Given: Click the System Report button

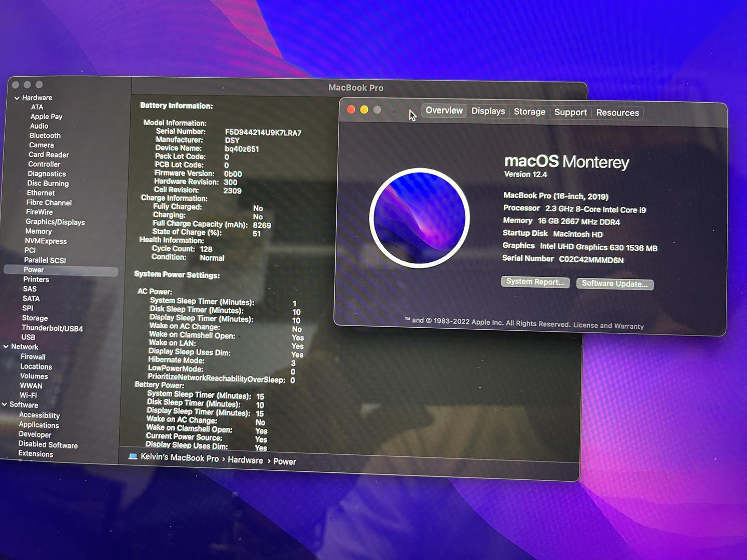Looking at the screenshot, I should point(535,282).
